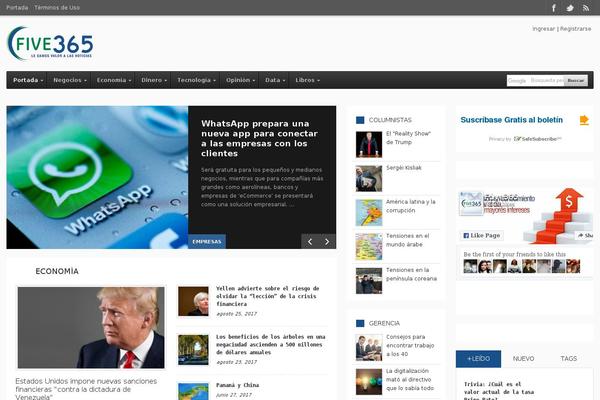Click the Registrarse link
This screenshot has width=600, height=400.
pyautogui.click(x=576, y=29)
